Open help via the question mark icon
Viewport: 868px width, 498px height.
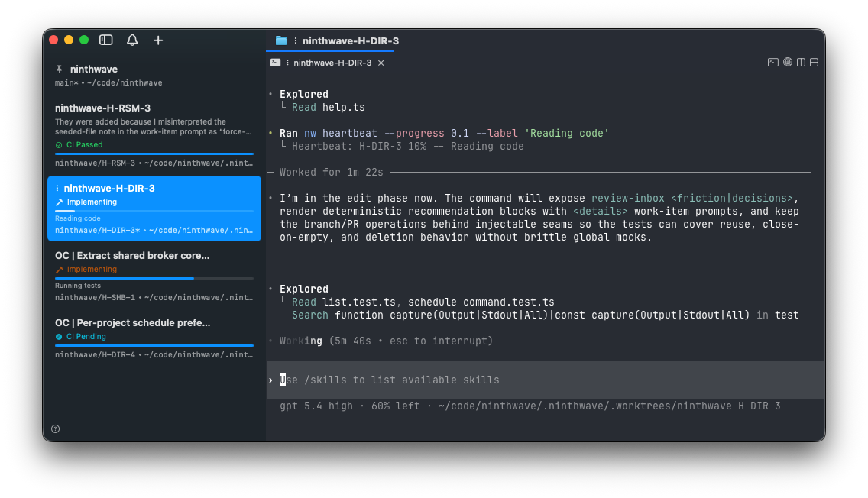(55, 428)
